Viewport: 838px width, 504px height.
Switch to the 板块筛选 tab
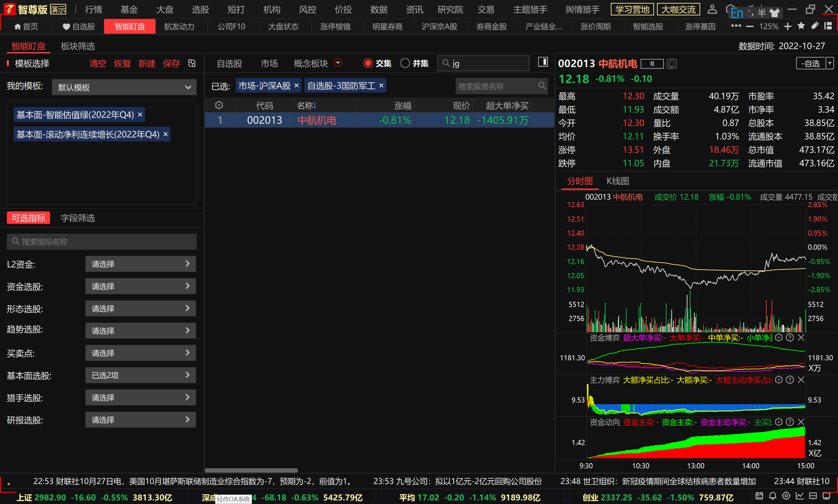pos(78,46)
